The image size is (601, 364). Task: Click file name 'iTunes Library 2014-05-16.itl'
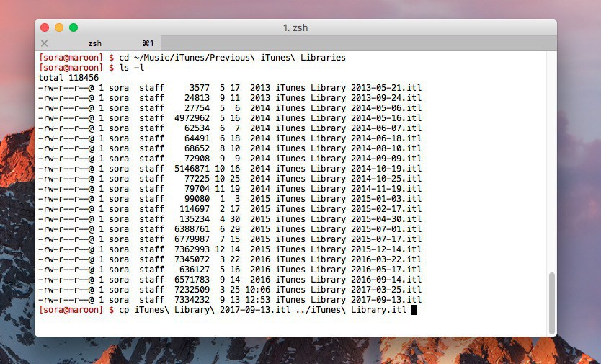pos(348,118)
